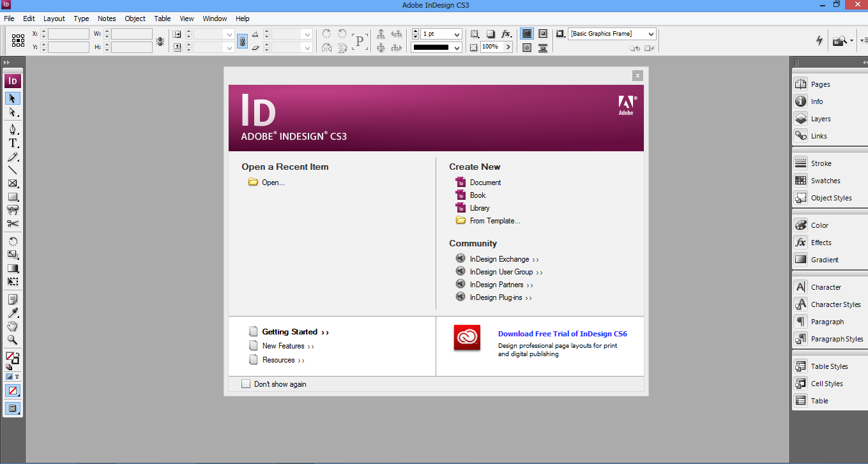Screen dimensions: 868x464
Task: Choose the Direct Selection tool
Action: pos(13,112)
